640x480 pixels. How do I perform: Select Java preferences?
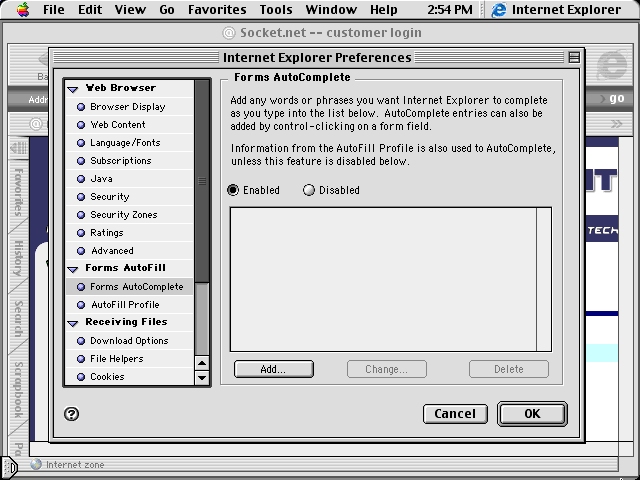coord(129,179)
